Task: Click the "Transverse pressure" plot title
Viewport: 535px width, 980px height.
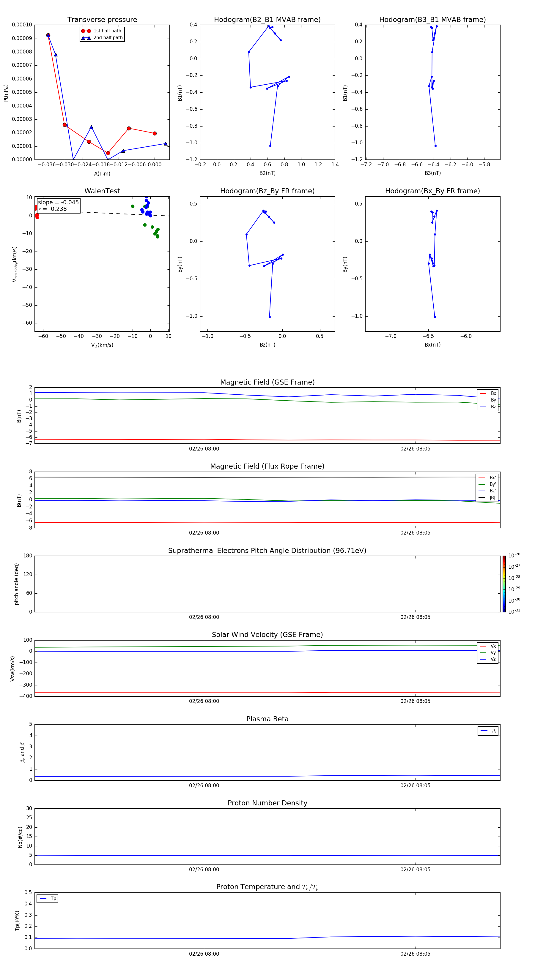Action: [x=102, y=20]
